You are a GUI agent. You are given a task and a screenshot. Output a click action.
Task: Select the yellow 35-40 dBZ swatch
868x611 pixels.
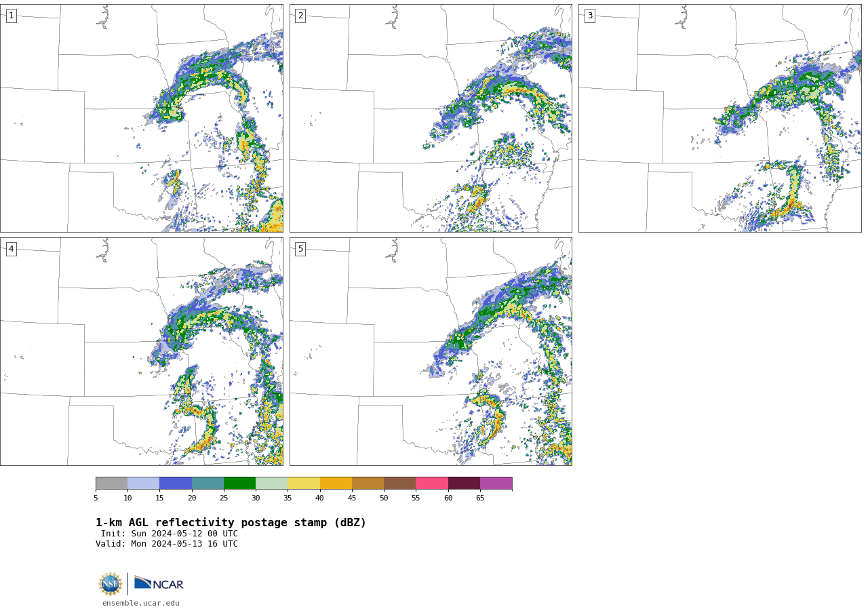coord(304,484)
